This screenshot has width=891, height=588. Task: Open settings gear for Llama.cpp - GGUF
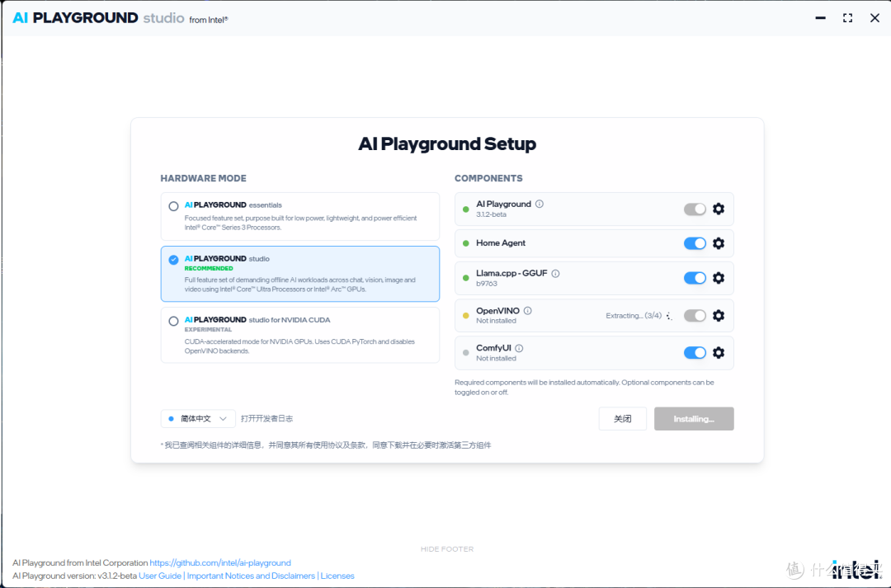click(719, 278)
